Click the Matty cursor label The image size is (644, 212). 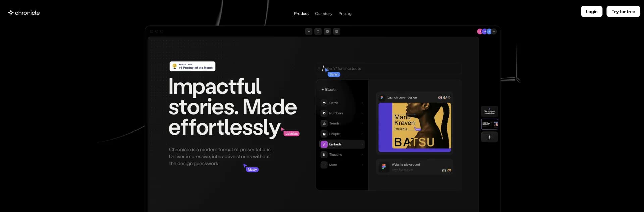click(x=252, y=170)
